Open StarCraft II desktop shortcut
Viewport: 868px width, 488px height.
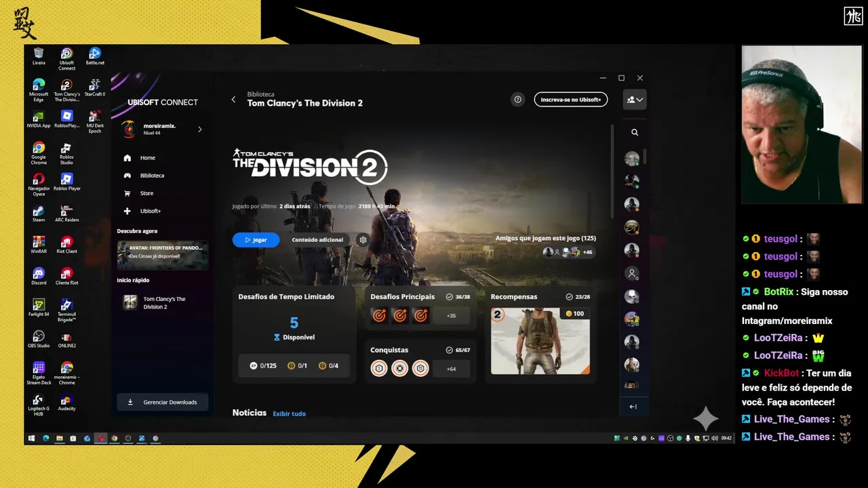[95, 88]
